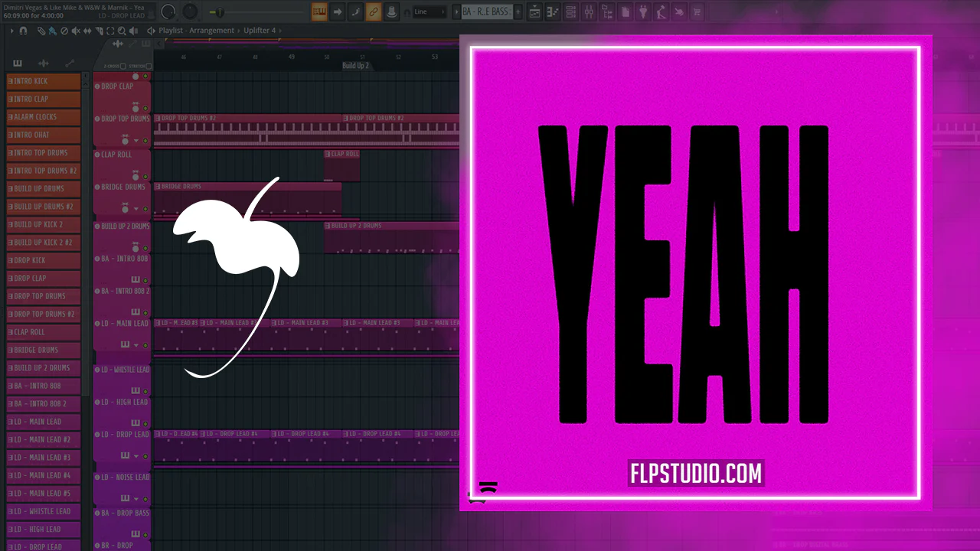Click bar 49 on the timeline ruler
The height and width of the screenshot is (551, 980).
coord(291,57)
